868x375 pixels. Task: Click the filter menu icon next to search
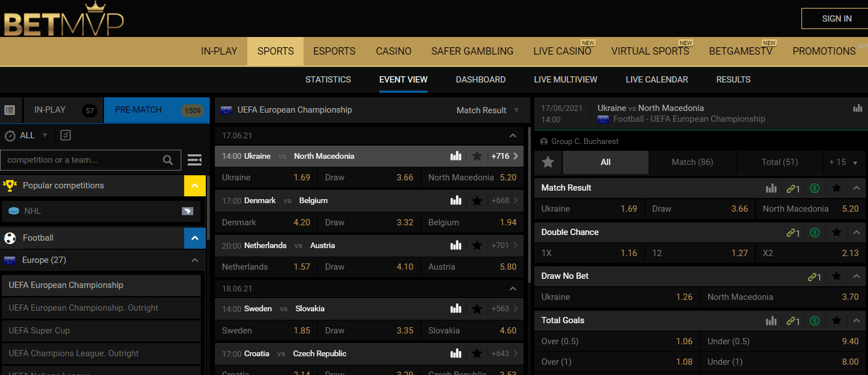(x=194, y=160)
